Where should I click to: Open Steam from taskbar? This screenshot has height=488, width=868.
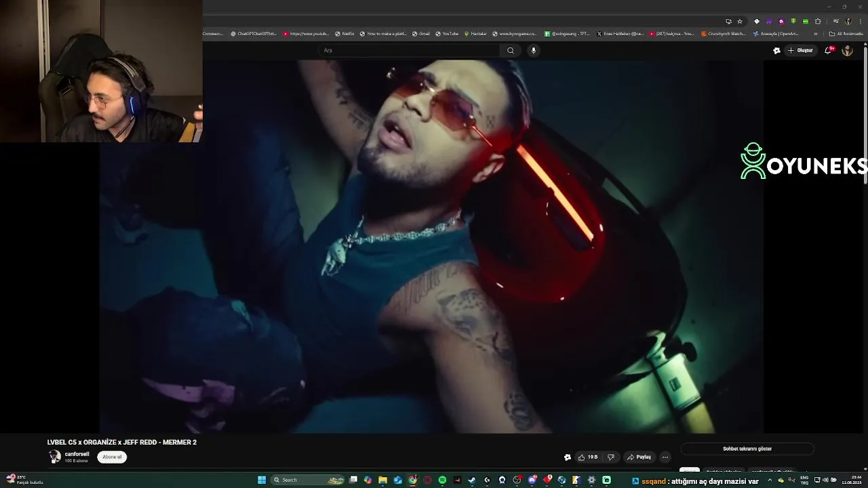pyautogui.click(x=472, y=480)
